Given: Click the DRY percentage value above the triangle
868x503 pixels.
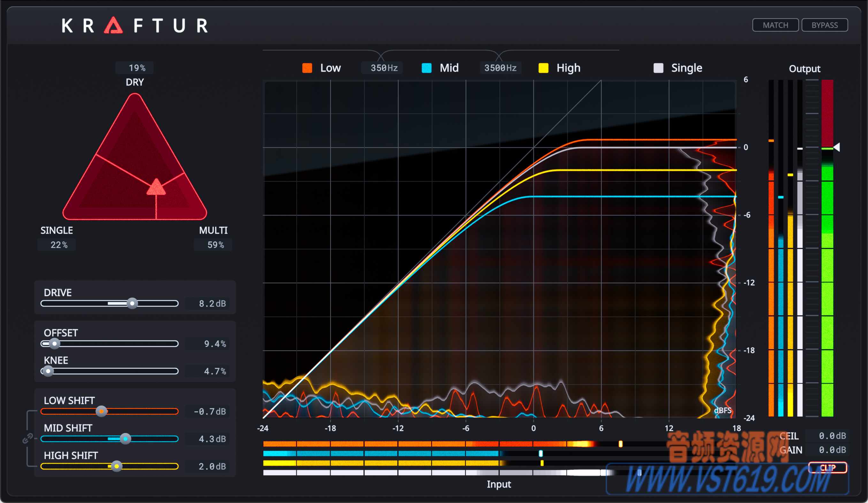Looking at the screenshot, I should [x=134, y=67].
